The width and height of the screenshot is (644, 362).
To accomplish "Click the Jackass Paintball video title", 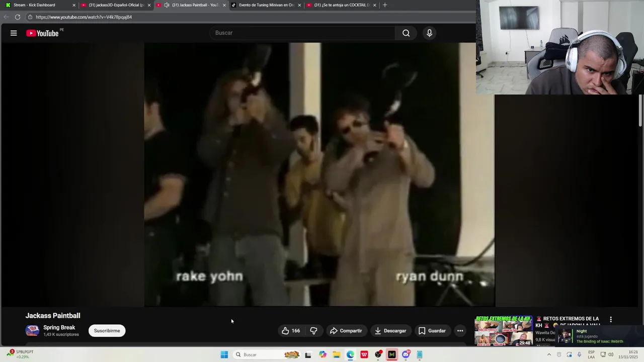I will 53,316.
